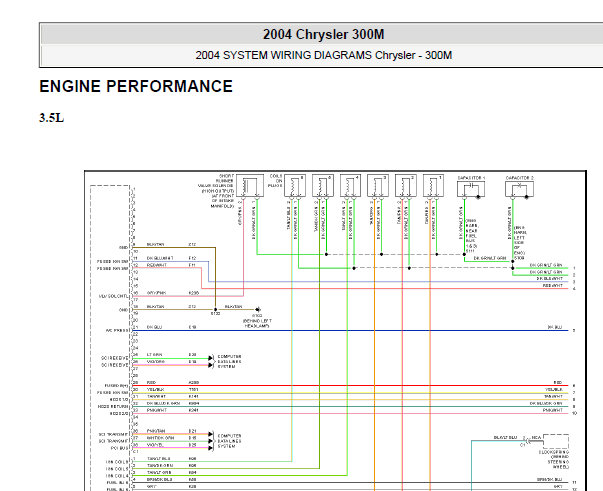Click the 'COILS ON PLUGS' label
Screen dimensions: 603x491
point(276,181)
